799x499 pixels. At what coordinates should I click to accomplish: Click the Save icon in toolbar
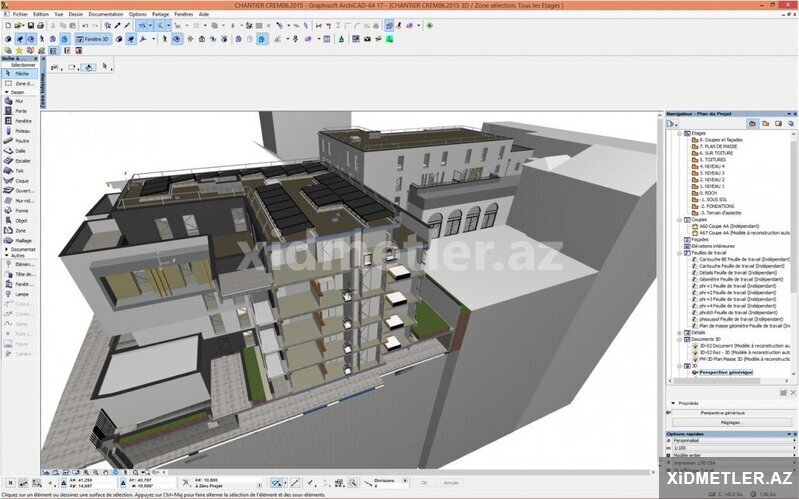(32, 25)
